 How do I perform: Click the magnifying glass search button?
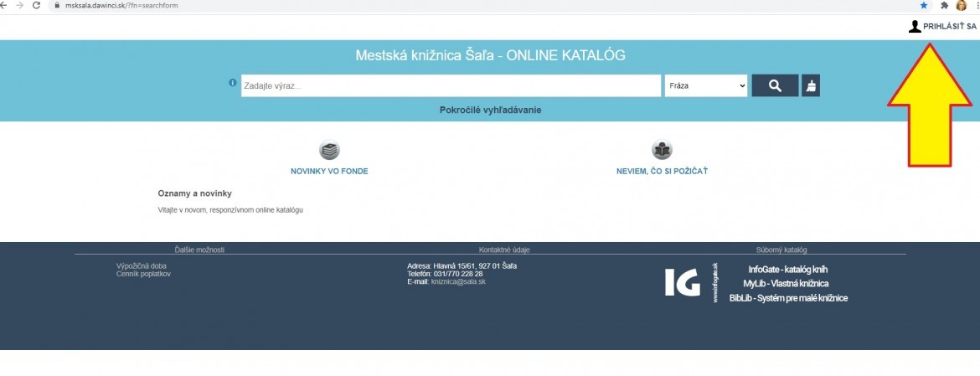tap(775, 85)
